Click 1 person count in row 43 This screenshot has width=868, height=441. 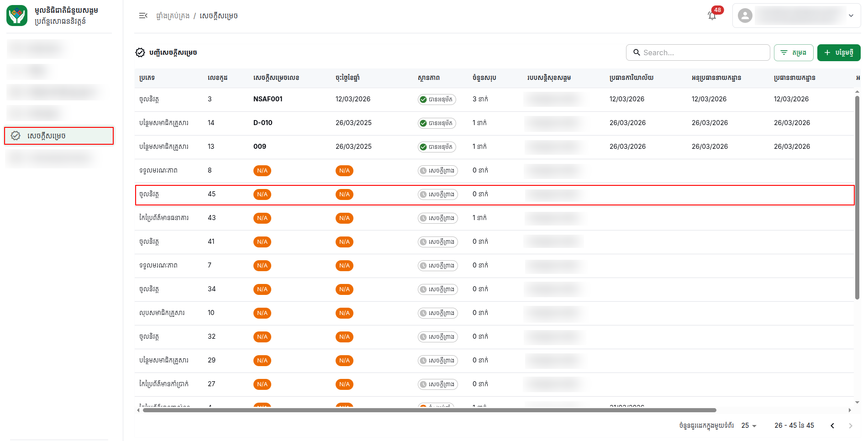[479, 218]
